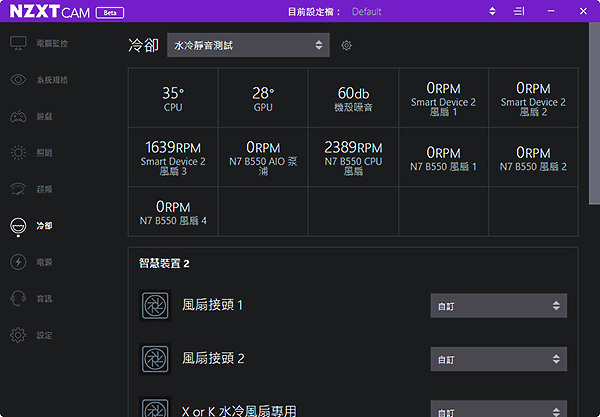Screen dimensions: 600x417
Task: Click the Beta badge
Action: [x=110, y=13]
